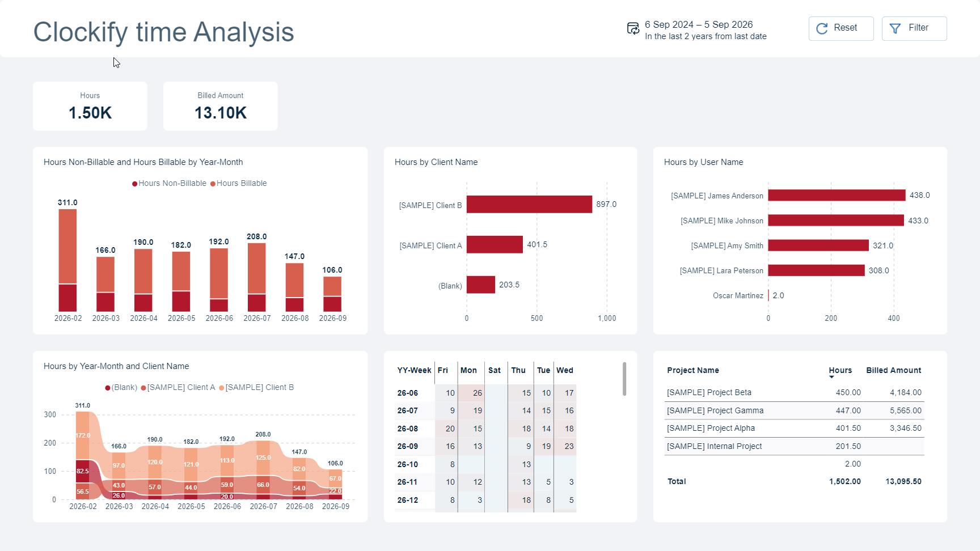Select the James Anderson hours bar
Viewport: 980px width, 551px height.
(837, 196)
